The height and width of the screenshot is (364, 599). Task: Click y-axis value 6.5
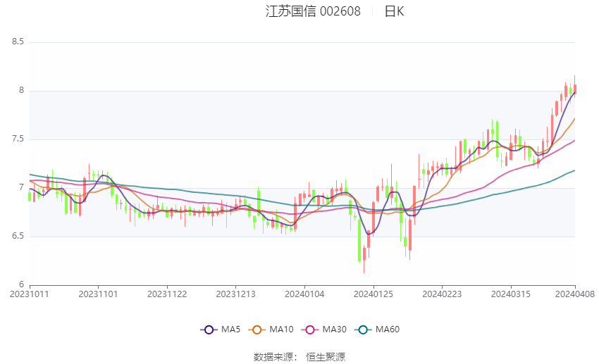pyautogui.click(x=18, y=236)
